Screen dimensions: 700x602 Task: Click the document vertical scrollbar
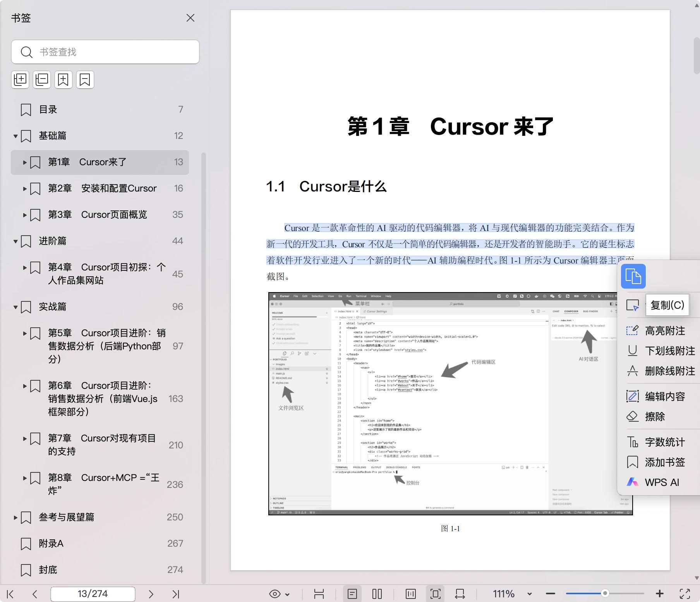697,56
